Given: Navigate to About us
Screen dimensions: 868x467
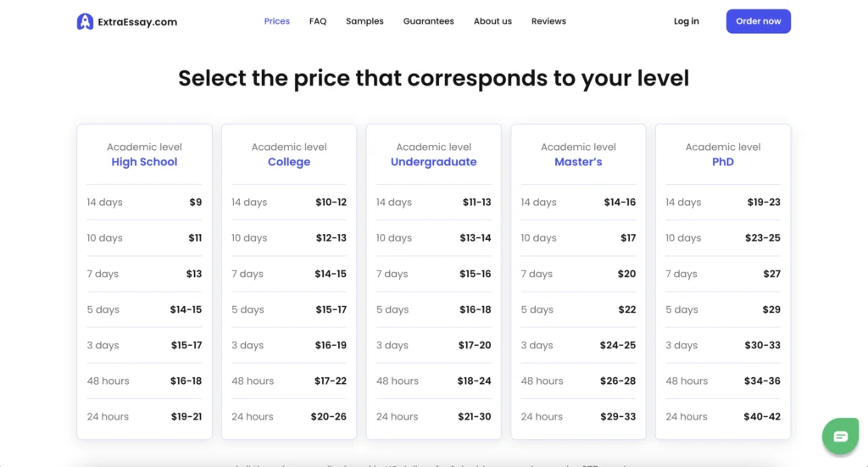Looking at the screenshot, I should pyautogui.click(x=492, y=21).
